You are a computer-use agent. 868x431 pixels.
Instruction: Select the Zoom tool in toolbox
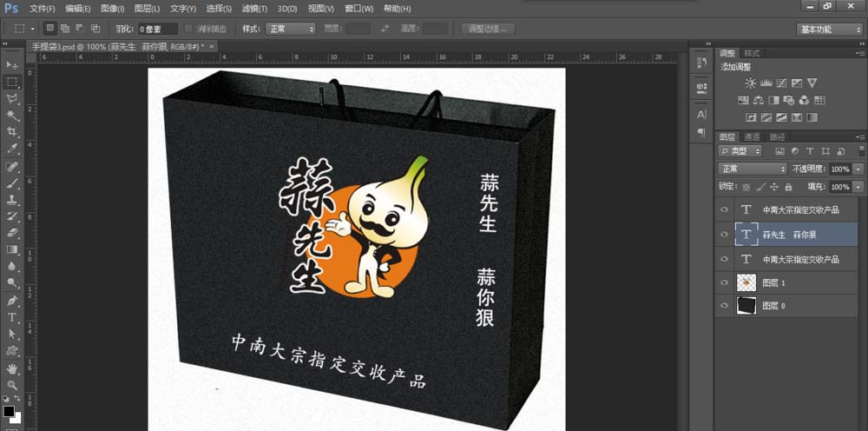(11, 385)
